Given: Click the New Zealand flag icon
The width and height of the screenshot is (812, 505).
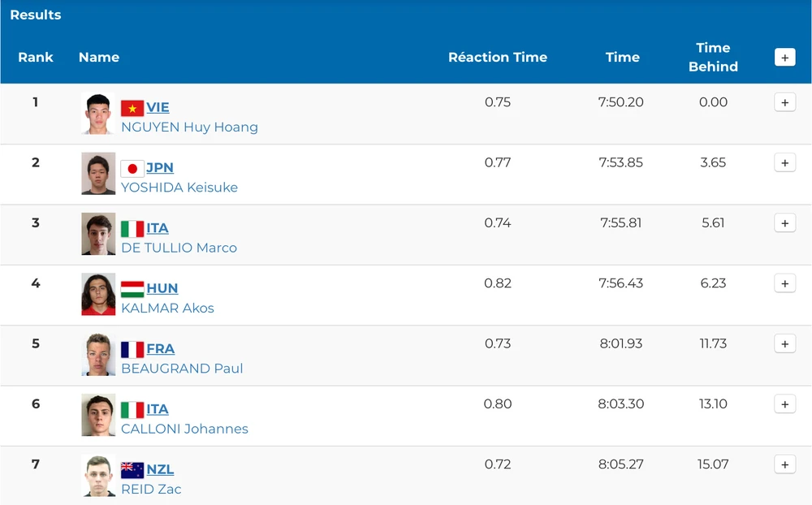Looking at the screenshot, I should click(x=132, y=470).
